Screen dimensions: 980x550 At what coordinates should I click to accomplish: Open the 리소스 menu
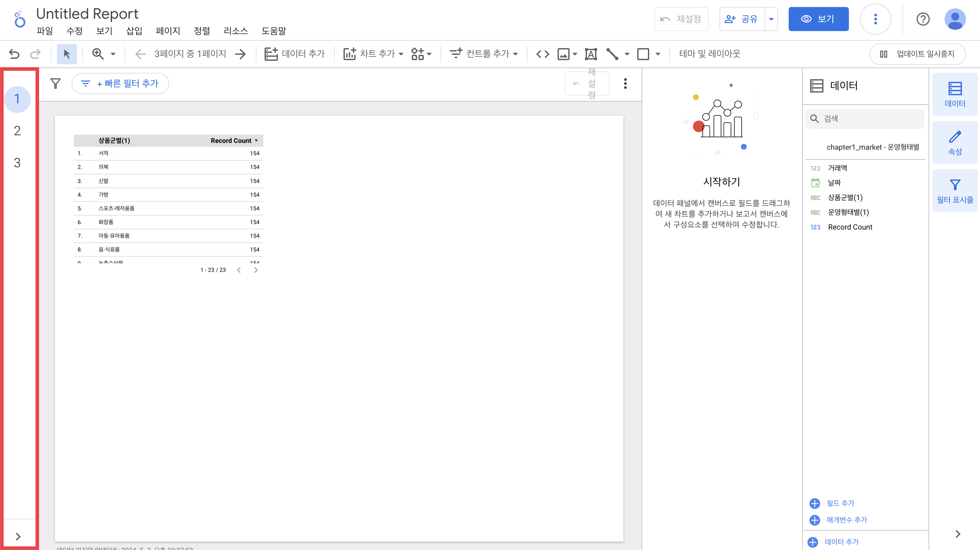click(235, 31)
